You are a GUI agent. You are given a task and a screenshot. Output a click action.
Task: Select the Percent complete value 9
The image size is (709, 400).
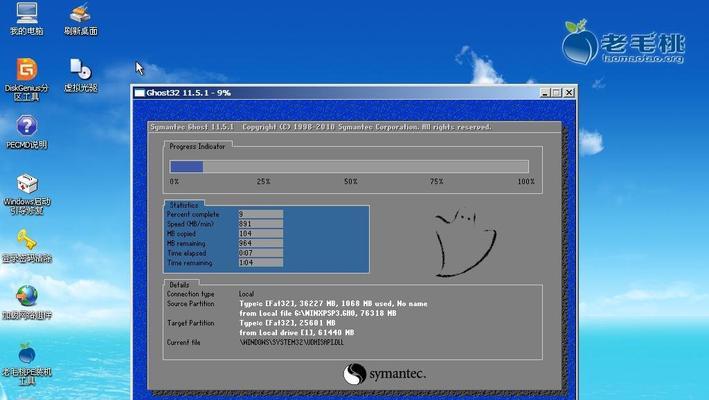pyautogui.click(x=260, y=214)
